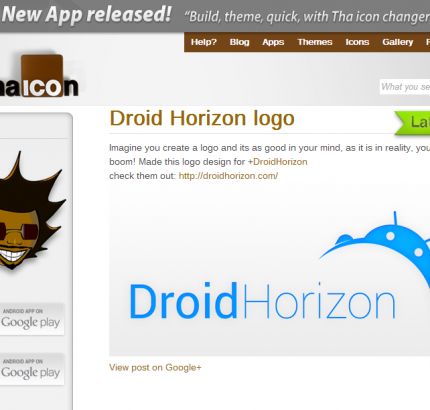Follow the droidhorizon.com URL link
The width and height of the screenshot is (430, 410).
point(228,176)
